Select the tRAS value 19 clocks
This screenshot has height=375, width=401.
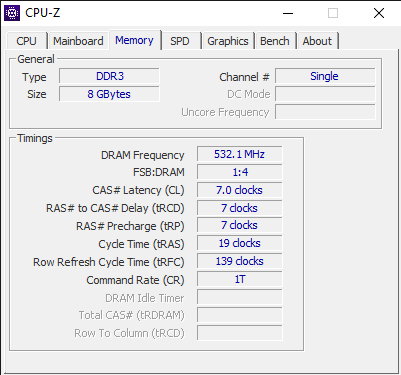240,243
